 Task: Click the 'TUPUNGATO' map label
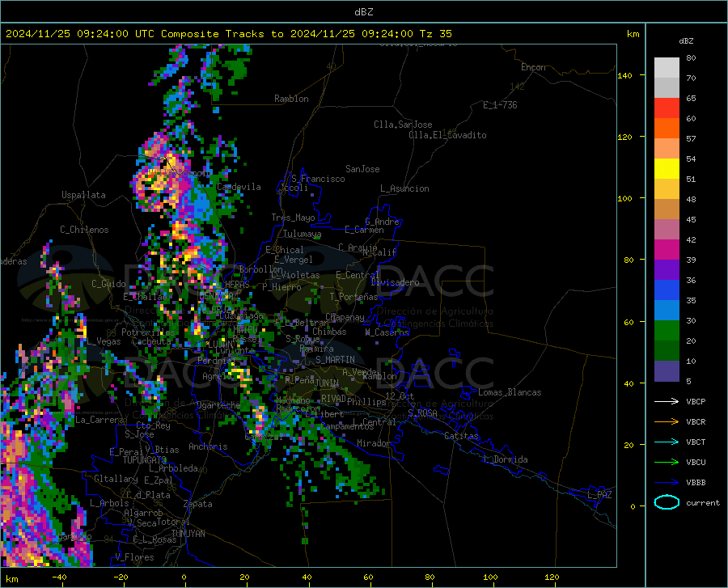pos(145,460)
